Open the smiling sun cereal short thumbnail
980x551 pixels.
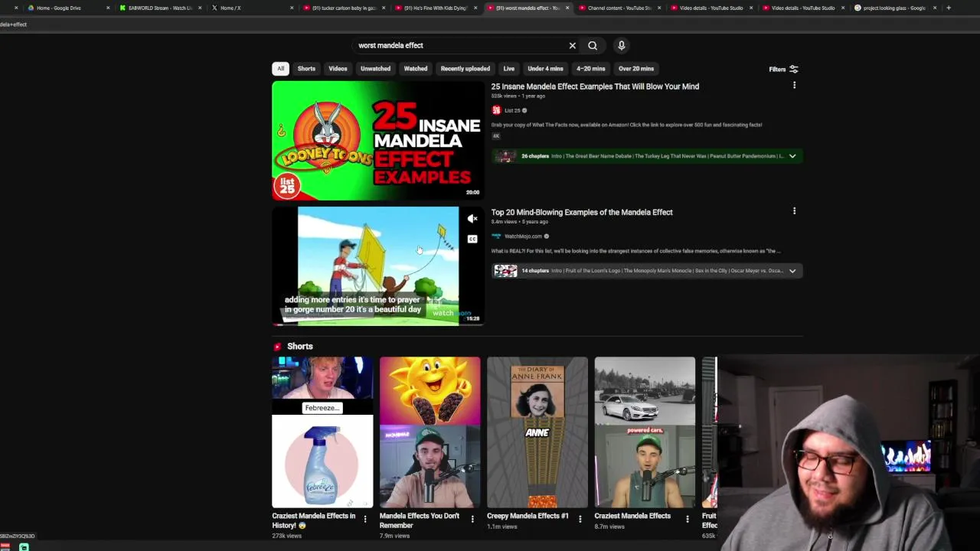tap(430, 432)
